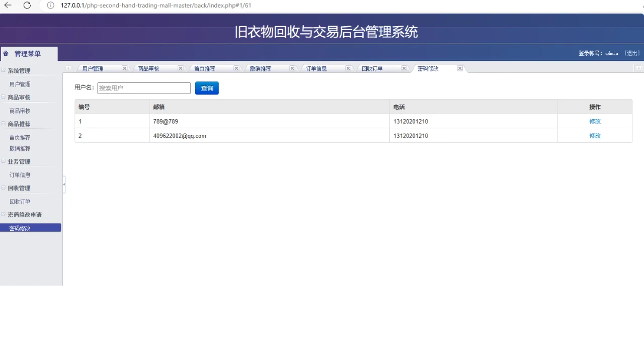Click the [退出] logout link
The height and width of the screenshot is (363, 644).
coord(632,53)
